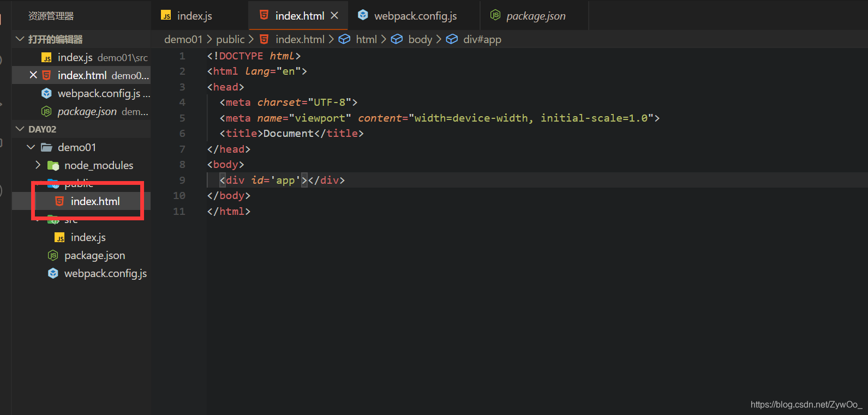Click line number 1 in the gutter

182,56
